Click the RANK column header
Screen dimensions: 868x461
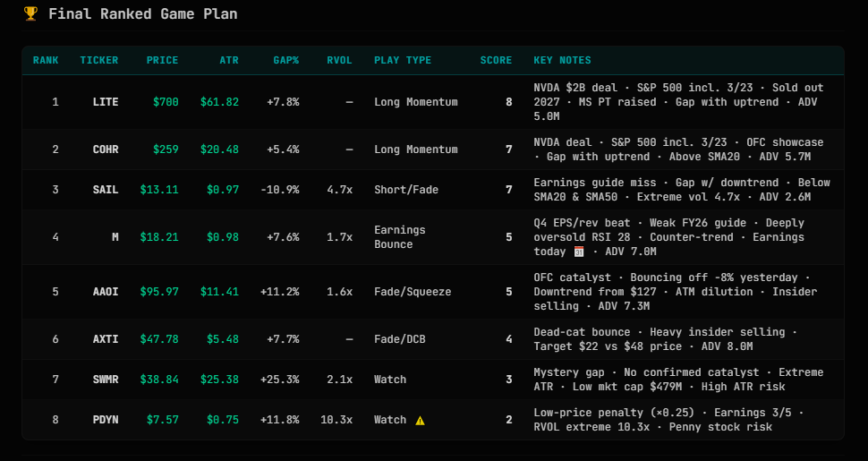pos(46,60)
